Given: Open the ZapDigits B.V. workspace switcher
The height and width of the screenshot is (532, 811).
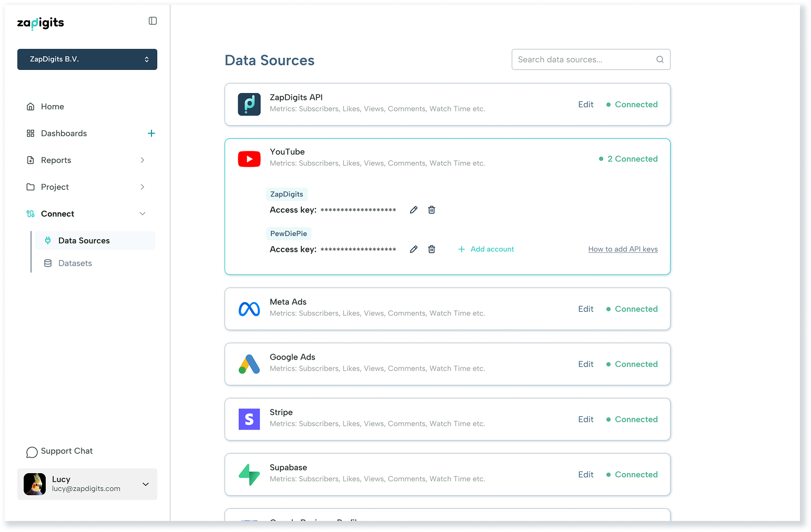Looking at the screenshot, I should tap(87, 59).
